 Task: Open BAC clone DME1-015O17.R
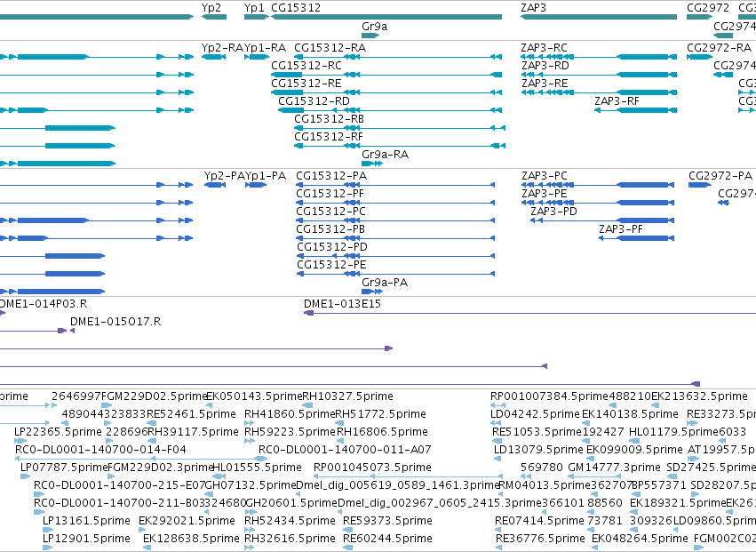115,322
